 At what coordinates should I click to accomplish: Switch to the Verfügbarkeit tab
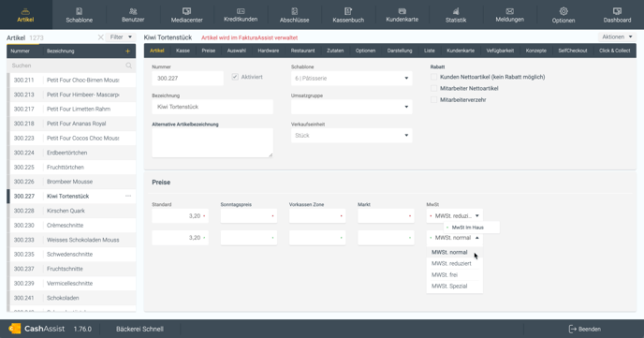pyautogui.click(x=500, y=51)
